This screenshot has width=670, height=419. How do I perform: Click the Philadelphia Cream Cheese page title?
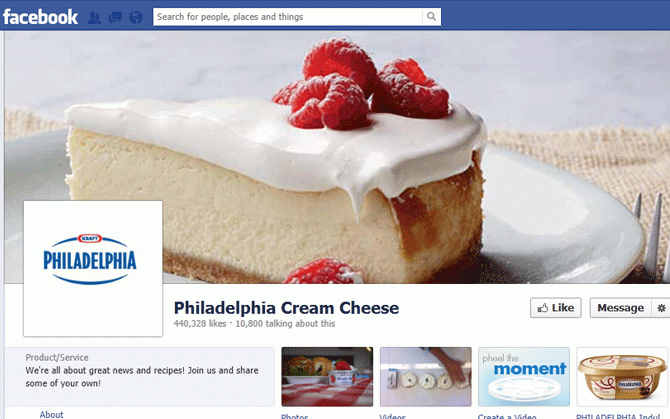coord(286,308)
